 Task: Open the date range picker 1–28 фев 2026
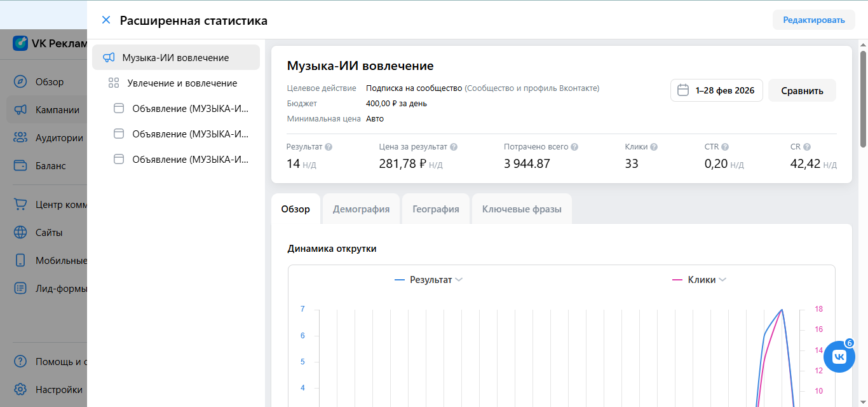tap(716, 90)
